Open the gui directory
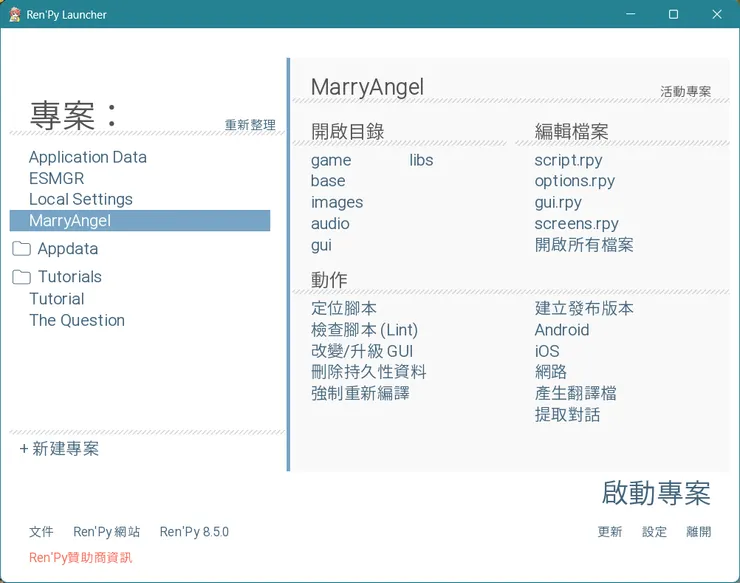Viewport: 740px width, 583px height. click(321, 245)
